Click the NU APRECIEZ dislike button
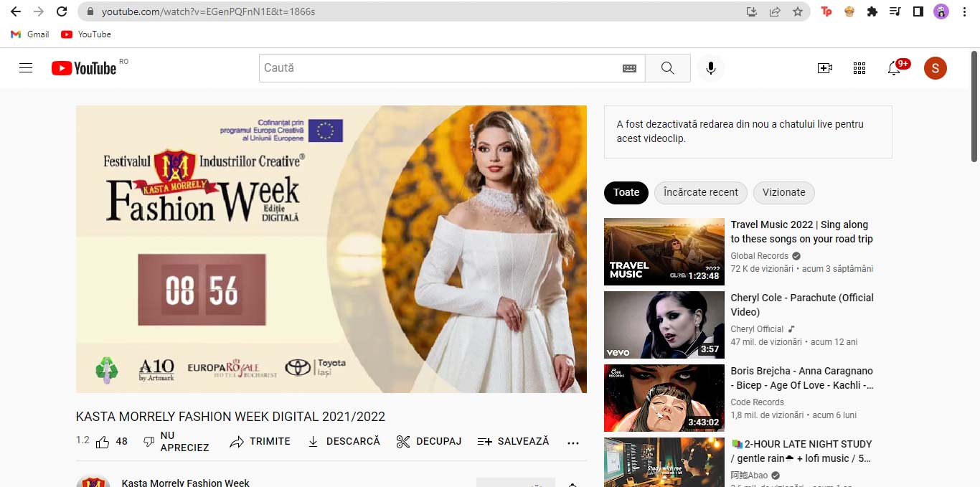Viewport: 980px width, 487px height. click(176, 442)
